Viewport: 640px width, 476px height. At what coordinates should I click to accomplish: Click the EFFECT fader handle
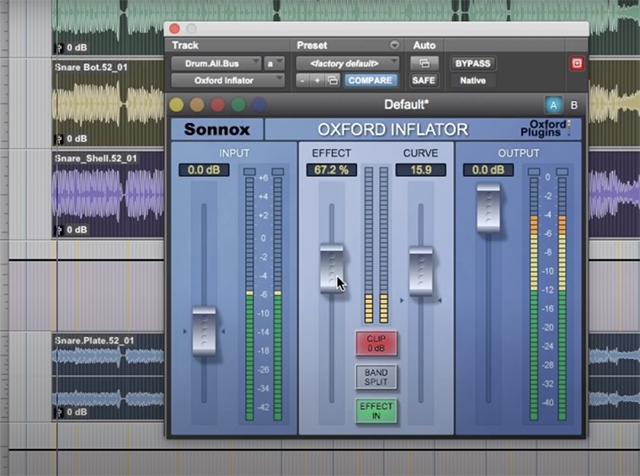332,269
